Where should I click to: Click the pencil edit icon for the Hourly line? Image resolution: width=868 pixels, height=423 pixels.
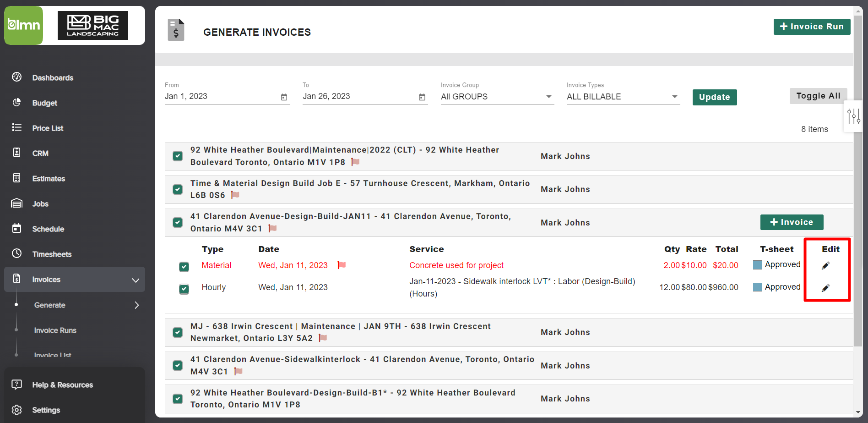(825, 287)
